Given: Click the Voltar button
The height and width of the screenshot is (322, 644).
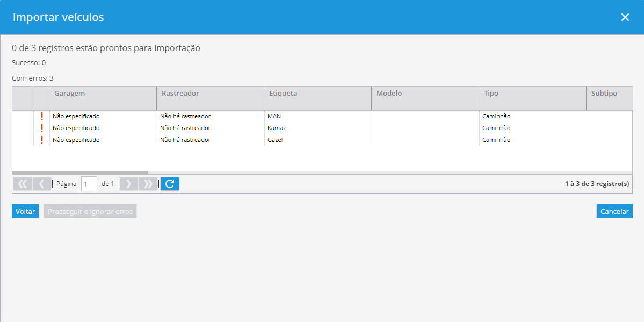Looking at the screenshot, I should pyautogui.click(x=25, y=211).
